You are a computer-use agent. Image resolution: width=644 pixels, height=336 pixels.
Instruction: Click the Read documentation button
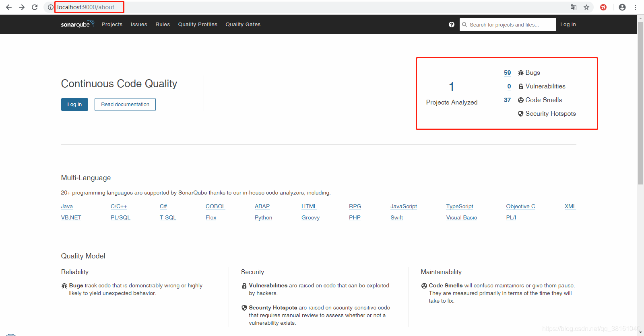point(125,104)
